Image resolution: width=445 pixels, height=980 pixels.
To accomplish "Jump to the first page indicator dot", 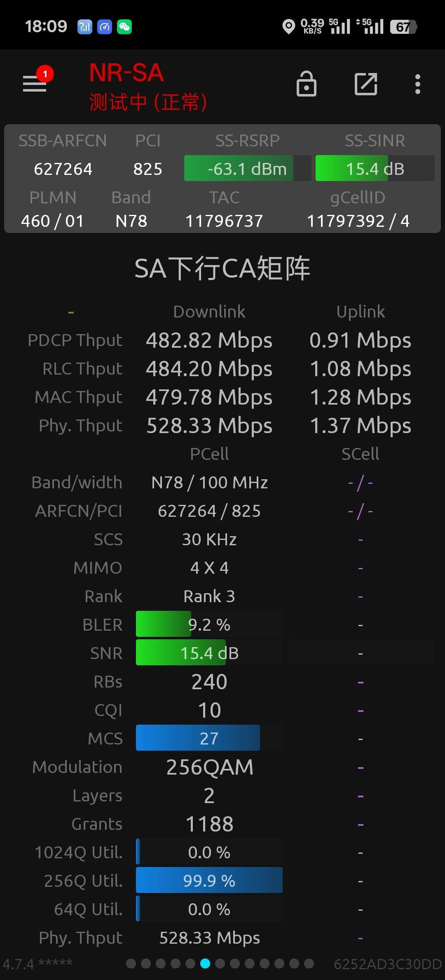I will 131,964.
